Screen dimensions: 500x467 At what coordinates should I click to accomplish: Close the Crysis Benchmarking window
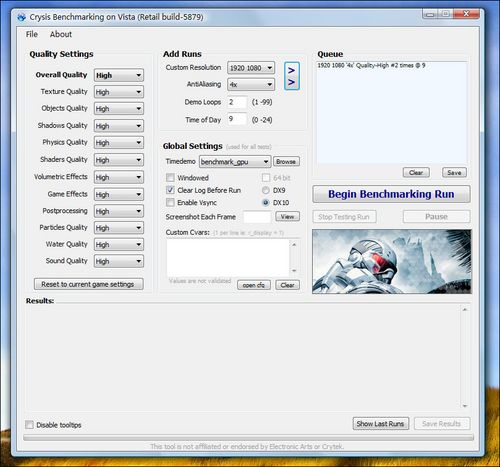466,14
